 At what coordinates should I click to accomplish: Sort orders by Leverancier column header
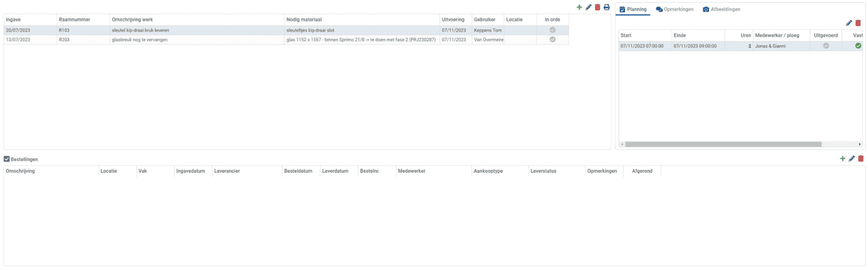[x=227, y=171]
